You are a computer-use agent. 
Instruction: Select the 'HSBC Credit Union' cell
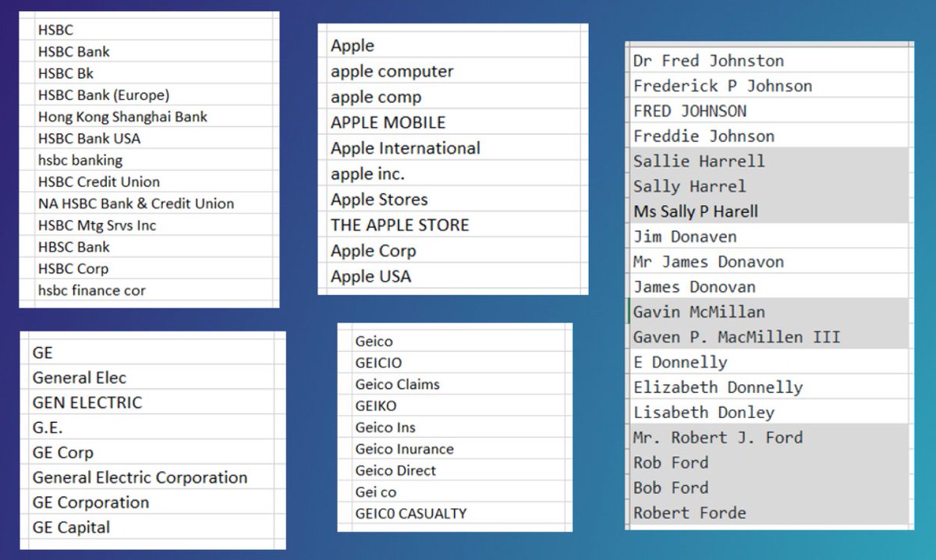tap(152, 182)
